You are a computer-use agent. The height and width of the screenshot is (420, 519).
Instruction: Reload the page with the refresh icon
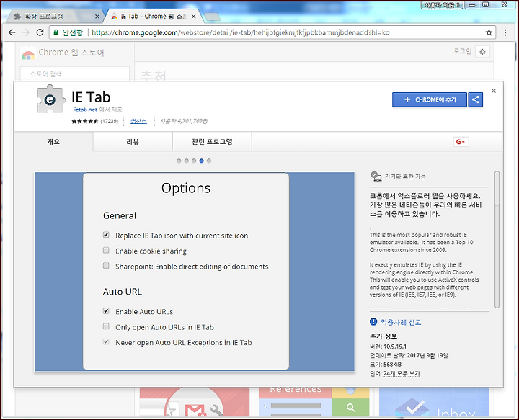[40, 32]
